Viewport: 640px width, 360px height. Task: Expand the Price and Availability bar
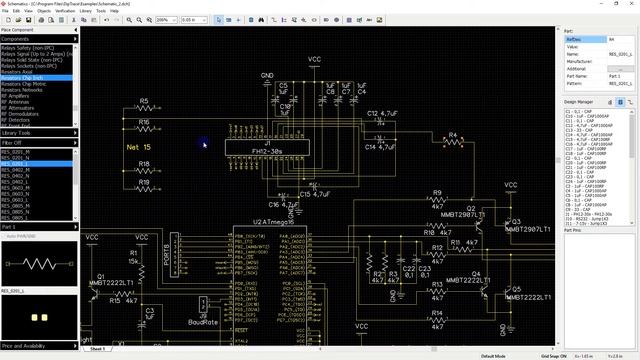(x=39, y=346)
